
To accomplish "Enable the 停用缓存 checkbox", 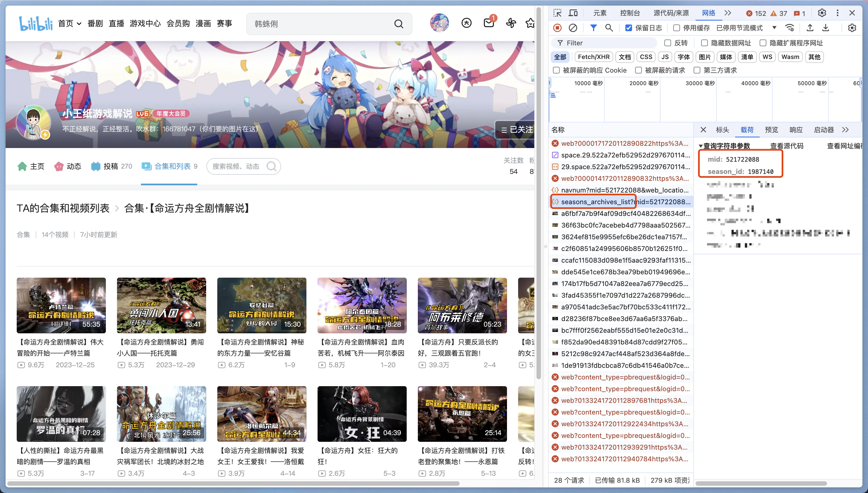I will pyautogui.click(x=677, y=28).
